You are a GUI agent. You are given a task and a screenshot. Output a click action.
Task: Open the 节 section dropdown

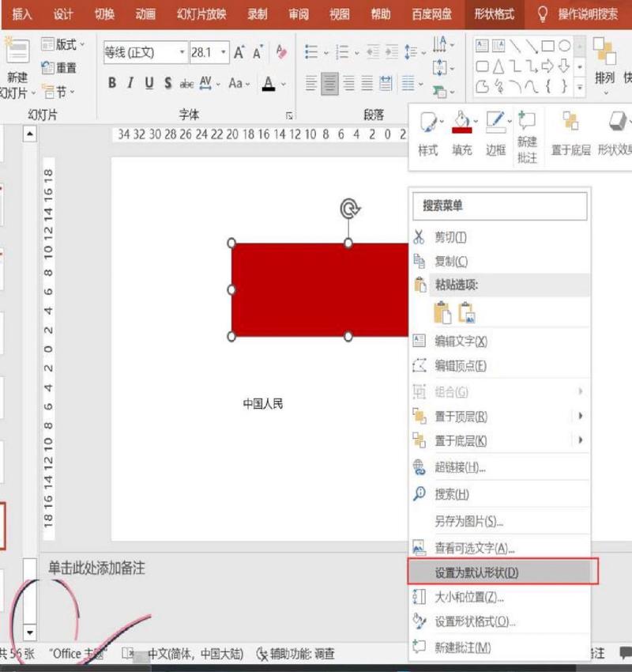[58, 92]
